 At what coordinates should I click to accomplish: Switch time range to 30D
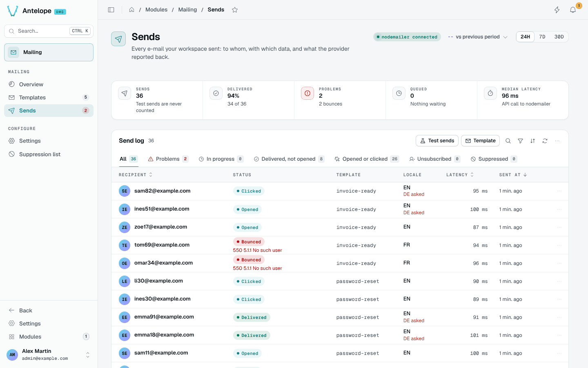click(559, 37)
